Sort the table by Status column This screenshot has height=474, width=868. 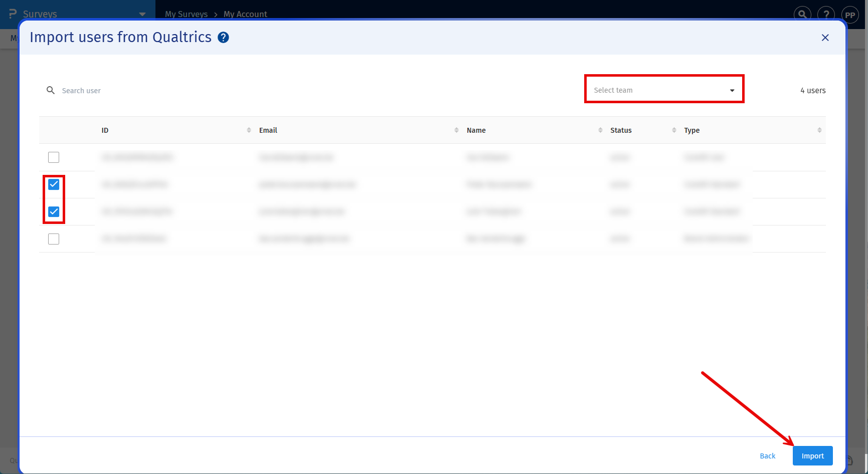tap(674, 130)
